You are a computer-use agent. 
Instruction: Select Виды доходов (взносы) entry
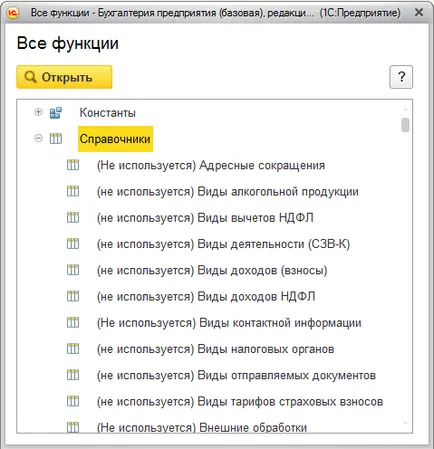(x=212, y=270)
